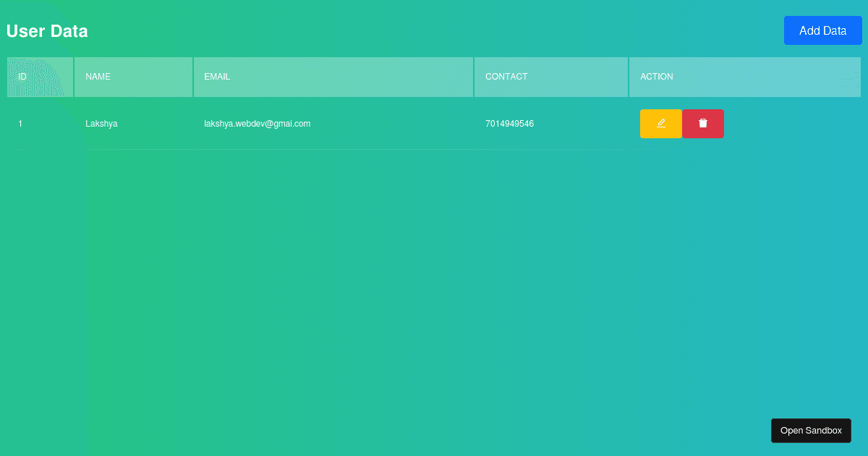Click the EMAIL column header

tap(217, 77)
